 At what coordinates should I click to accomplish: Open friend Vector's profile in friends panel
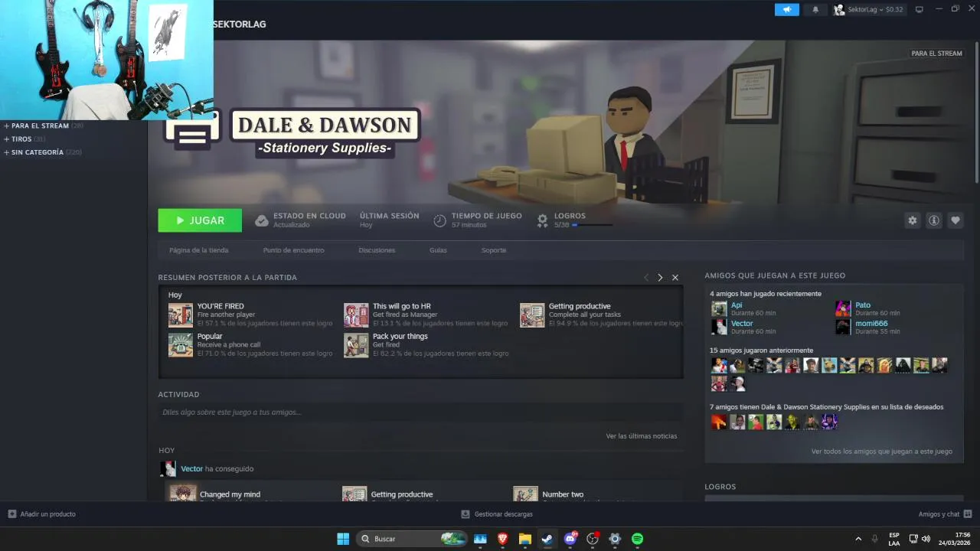[742, 323]
